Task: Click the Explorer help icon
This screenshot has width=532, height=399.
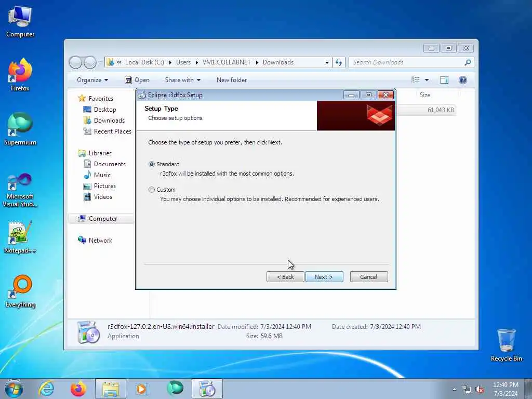Action: click(x=463, y=80)
